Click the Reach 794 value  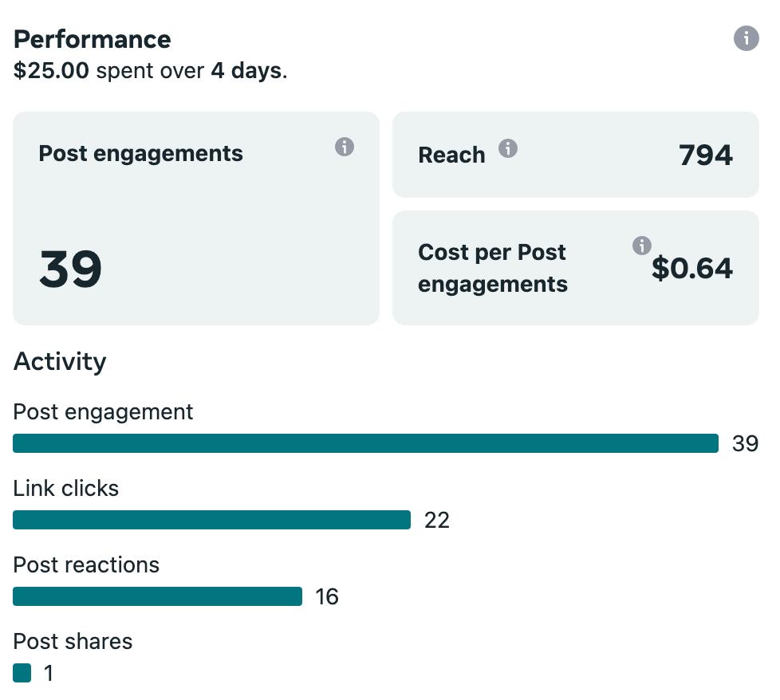pyautogui.click(x=705, y=155)
